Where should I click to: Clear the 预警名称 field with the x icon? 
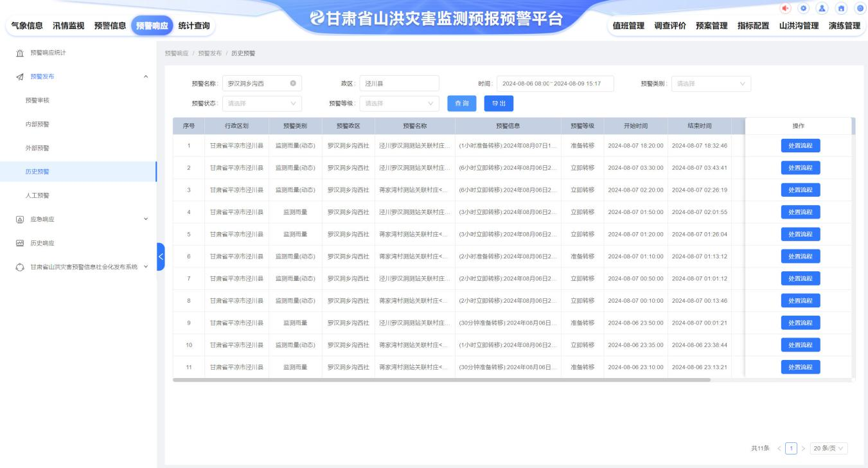pyautogui.click(x=292, y=84)
